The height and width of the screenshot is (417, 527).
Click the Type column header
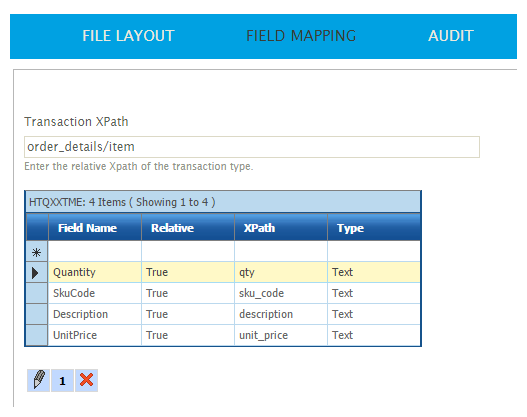[374, 228]
